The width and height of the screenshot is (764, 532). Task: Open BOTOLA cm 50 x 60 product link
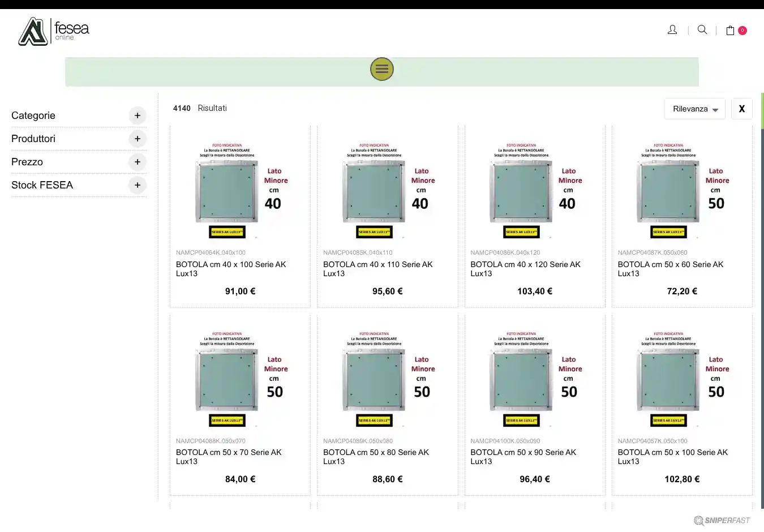671,269
